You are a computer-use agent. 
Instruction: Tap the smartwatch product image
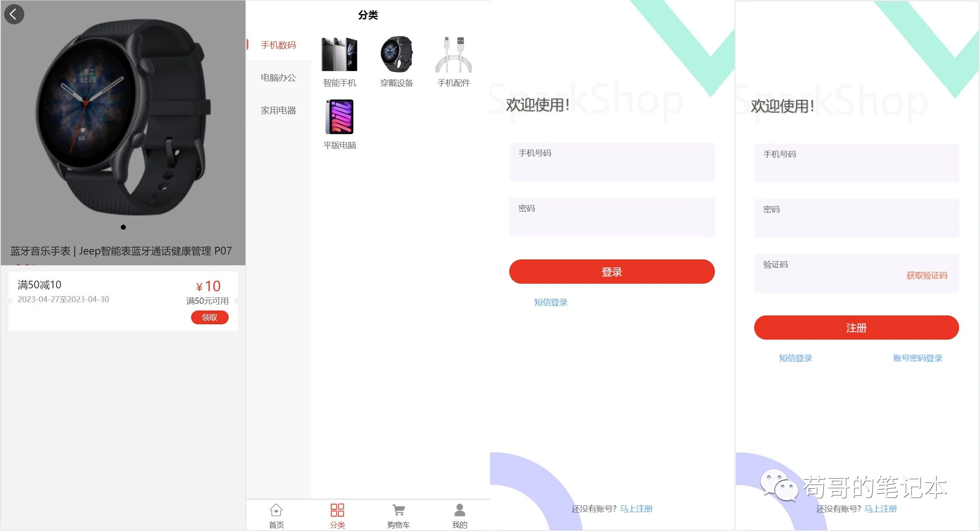point(123,117)
